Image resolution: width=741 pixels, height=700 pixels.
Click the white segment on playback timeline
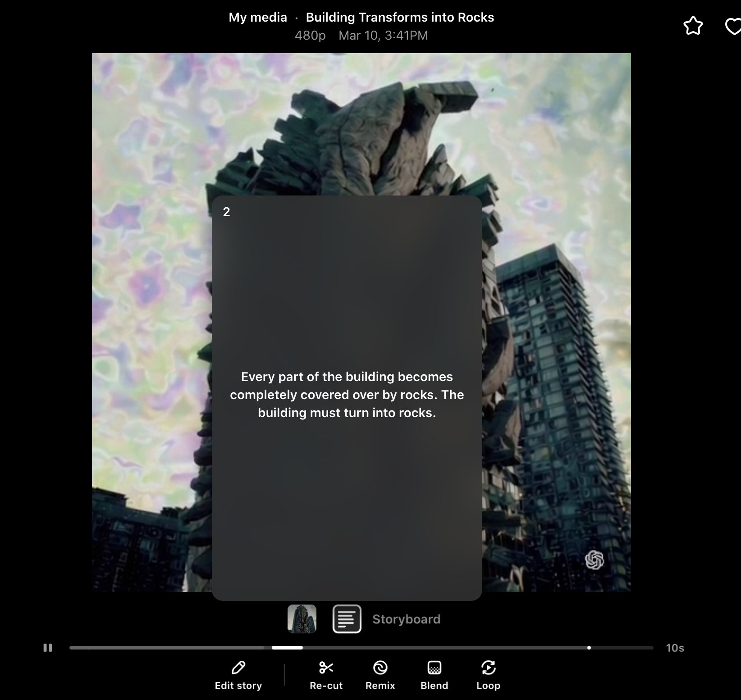pyautogui.click(x=287, y=648)
